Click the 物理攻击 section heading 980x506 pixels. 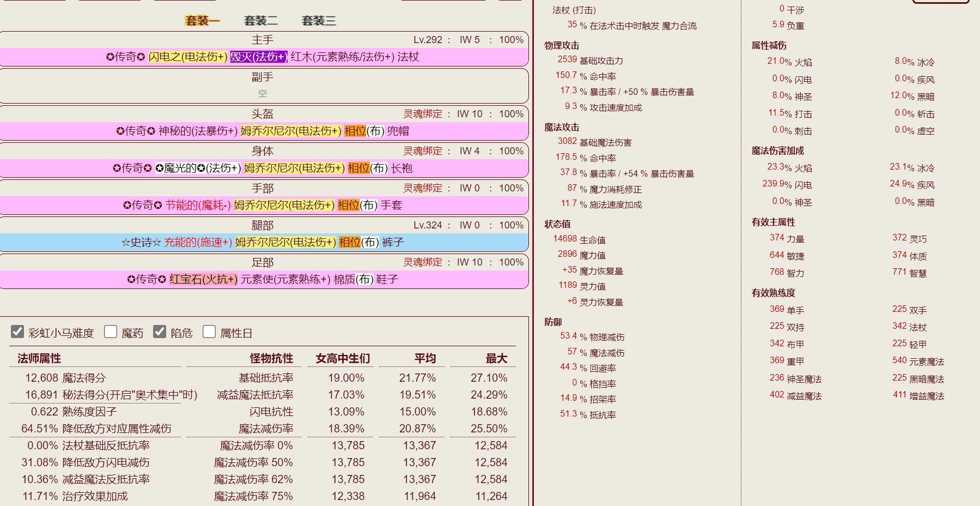pyautogui.click(x=562, y=45)
